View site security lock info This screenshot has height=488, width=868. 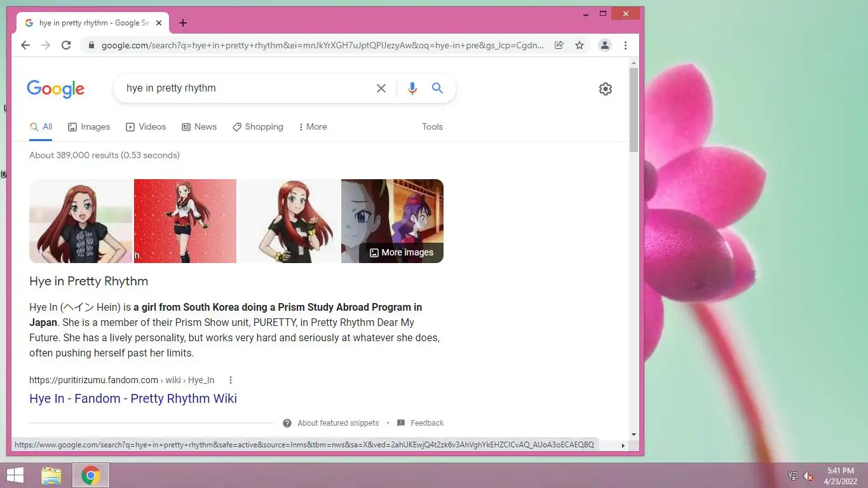[x=92, y=45]
